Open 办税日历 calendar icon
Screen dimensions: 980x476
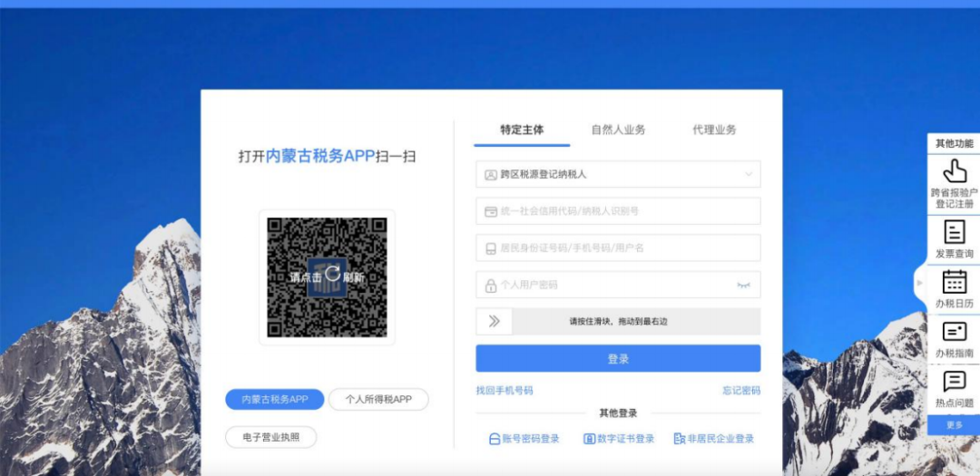click(955, 282)
